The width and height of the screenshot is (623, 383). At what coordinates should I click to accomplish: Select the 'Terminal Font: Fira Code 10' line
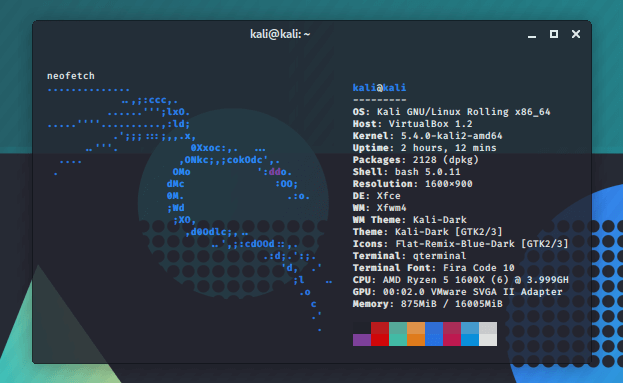click(x=433, y=268)
